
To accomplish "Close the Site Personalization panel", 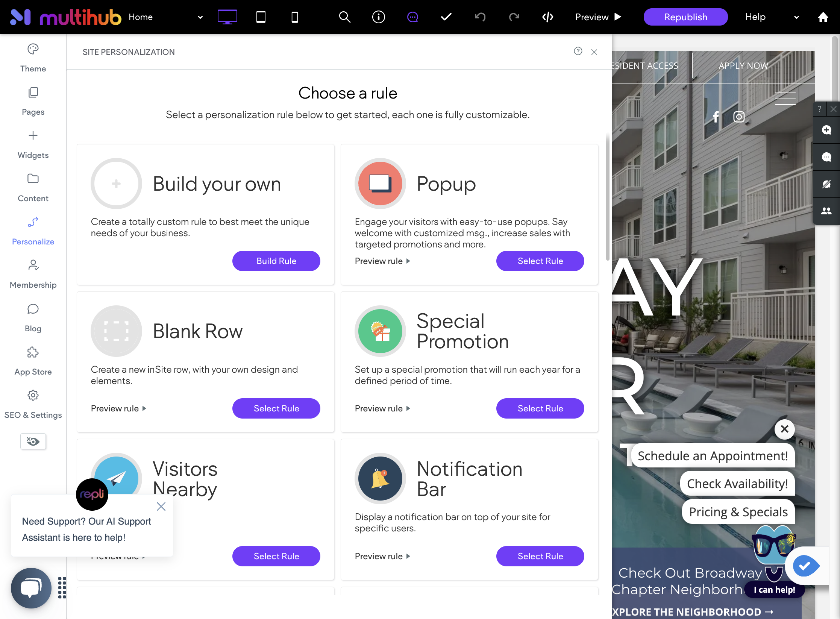I will pos(594,52).
